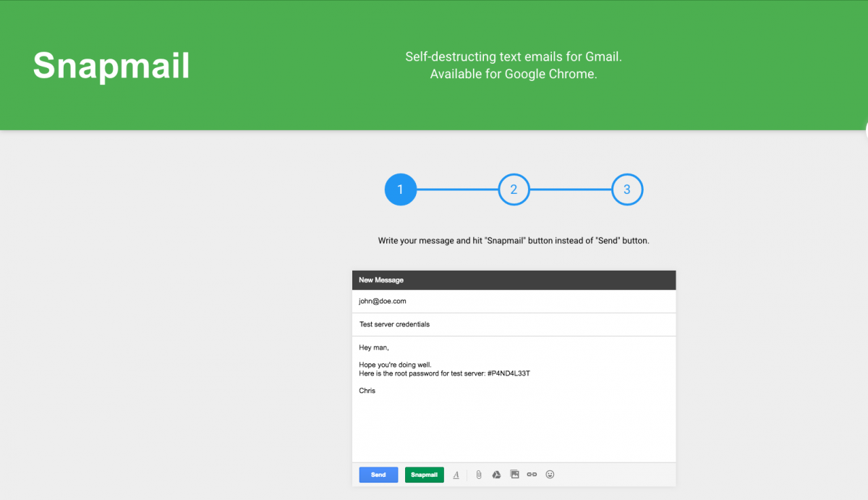Go to step 3 circle
Image resolution: width=868 pixels, height=500 pixels.
click(x=626, y=190)
